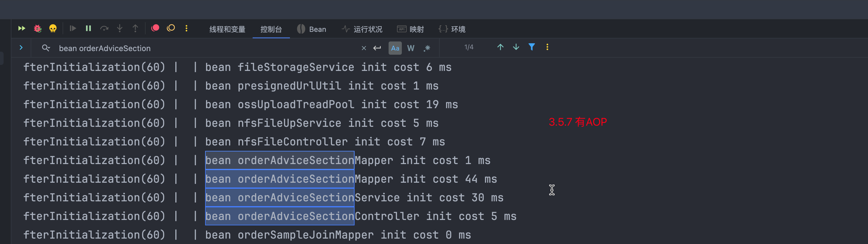Click the Step Out up-arrow icon
Screen dimensions: 868x244
[x=135, y=29]
